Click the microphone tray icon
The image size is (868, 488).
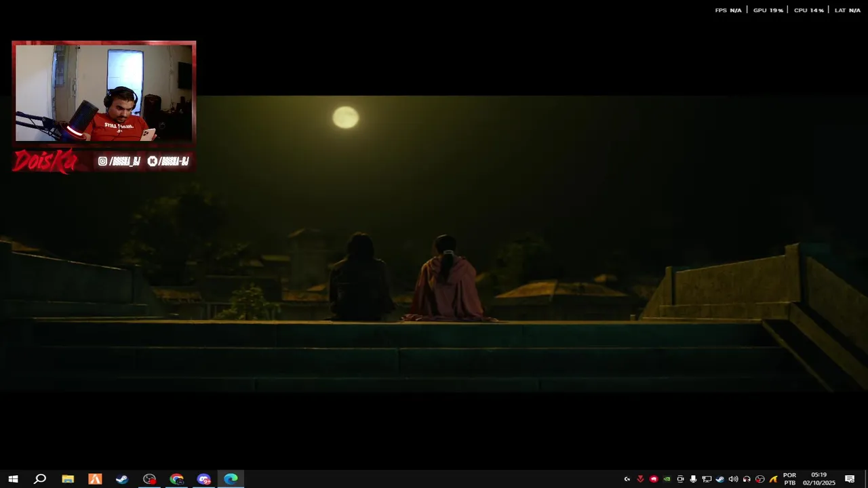693,479
